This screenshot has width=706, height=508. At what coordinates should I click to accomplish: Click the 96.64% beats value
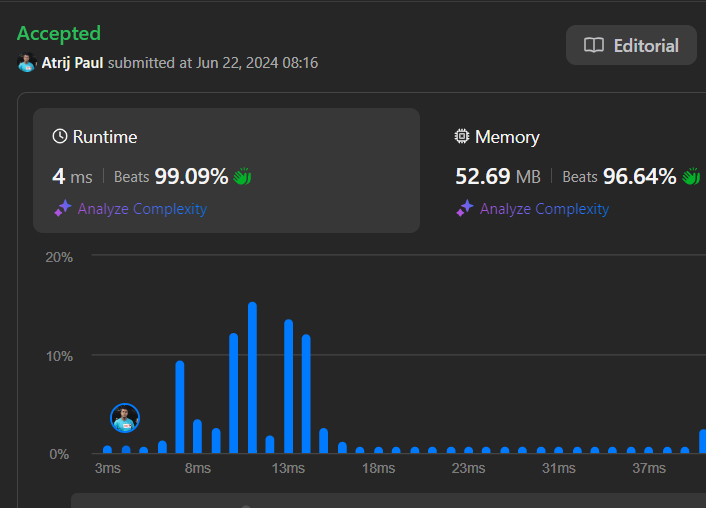point(639,176)
